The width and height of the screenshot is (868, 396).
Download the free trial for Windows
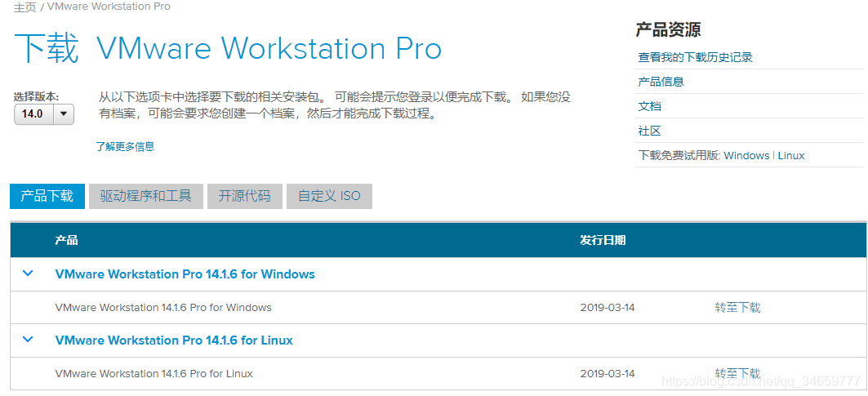click(x=746, y=156)
